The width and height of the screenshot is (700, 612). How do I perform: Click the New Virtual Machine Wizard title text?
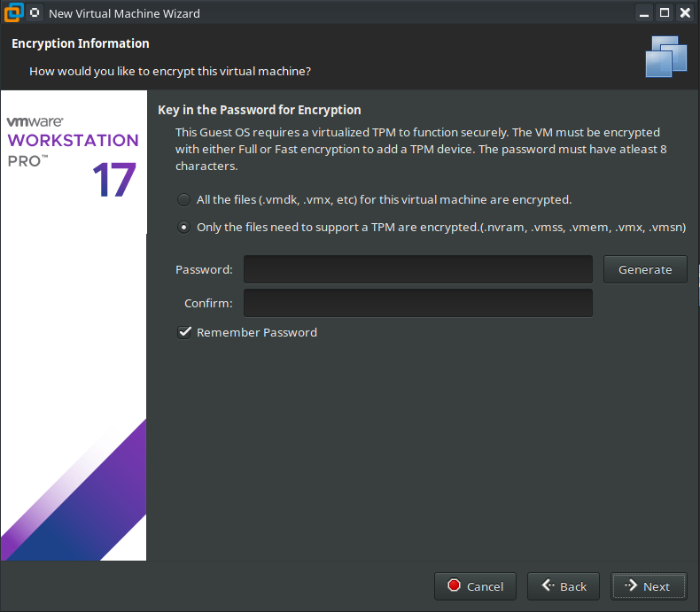(124, 13)
